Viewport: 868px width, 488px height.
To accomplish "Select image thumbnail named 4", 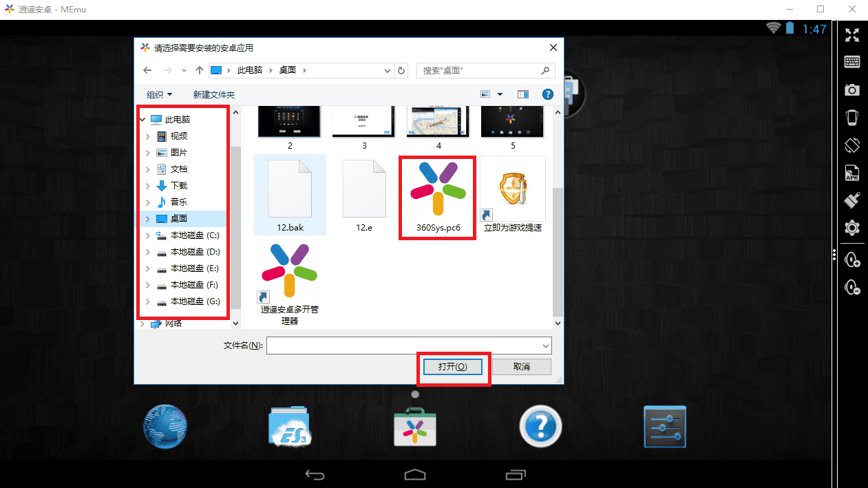I will click(x=438, y=129).
